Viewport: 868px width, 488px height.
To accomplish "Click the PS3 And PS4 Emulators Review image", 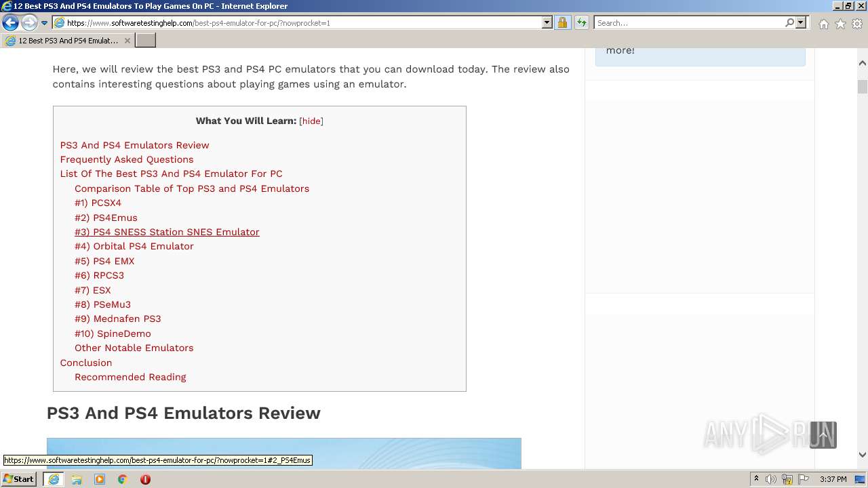I will [284, 453].
